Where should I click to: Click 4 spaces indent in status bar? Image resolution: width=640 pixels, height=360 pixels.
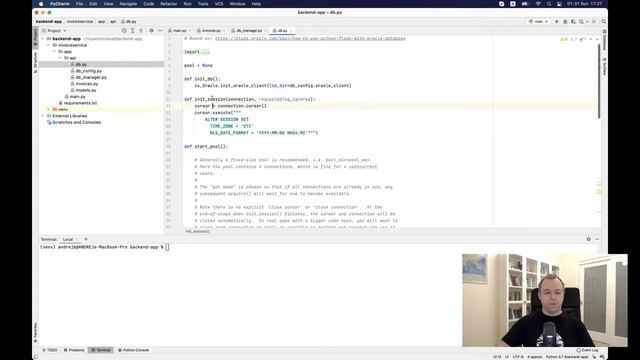click(534, 357)
